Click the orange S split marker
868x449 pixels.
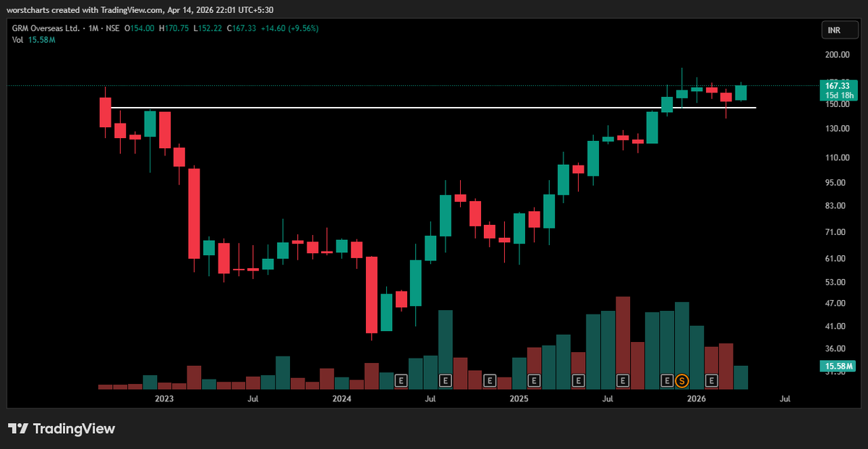681,380
